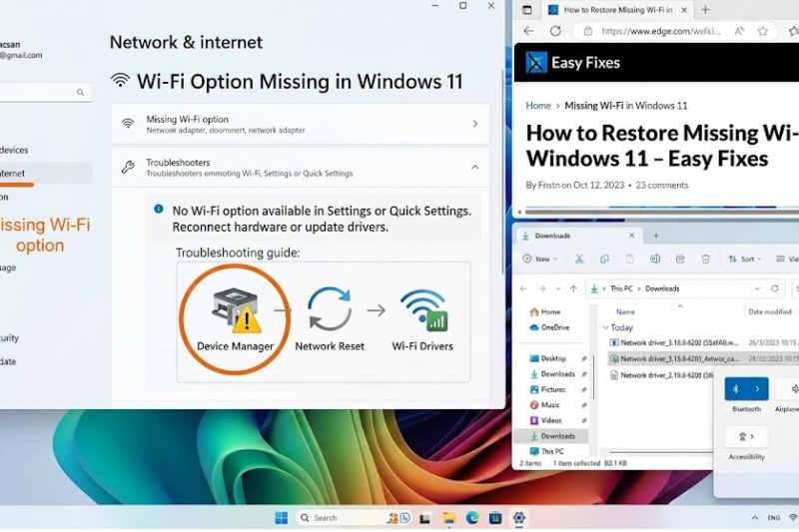Image resolution: width=799 pixels, height=532 pixels.
Task: Click the Delete trash icon in File Explorer
Action: tap(705, 259)
